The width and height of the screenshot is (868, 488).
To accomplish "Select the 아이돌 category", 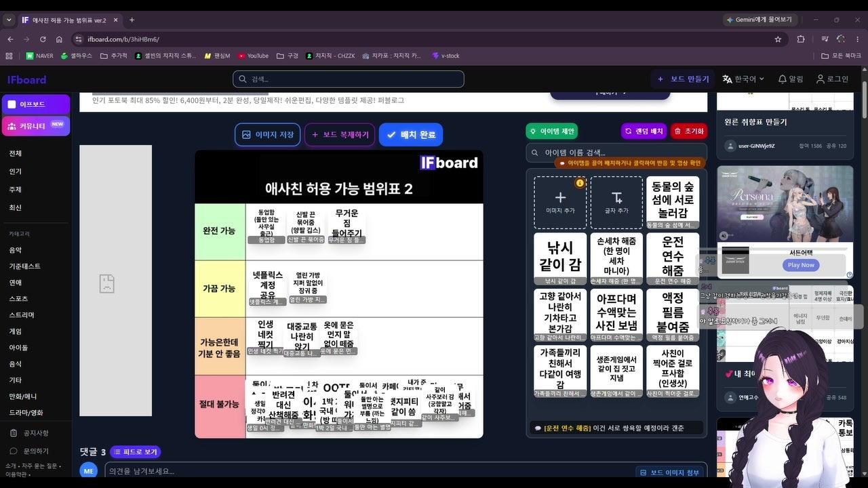I will pos(19,348).
